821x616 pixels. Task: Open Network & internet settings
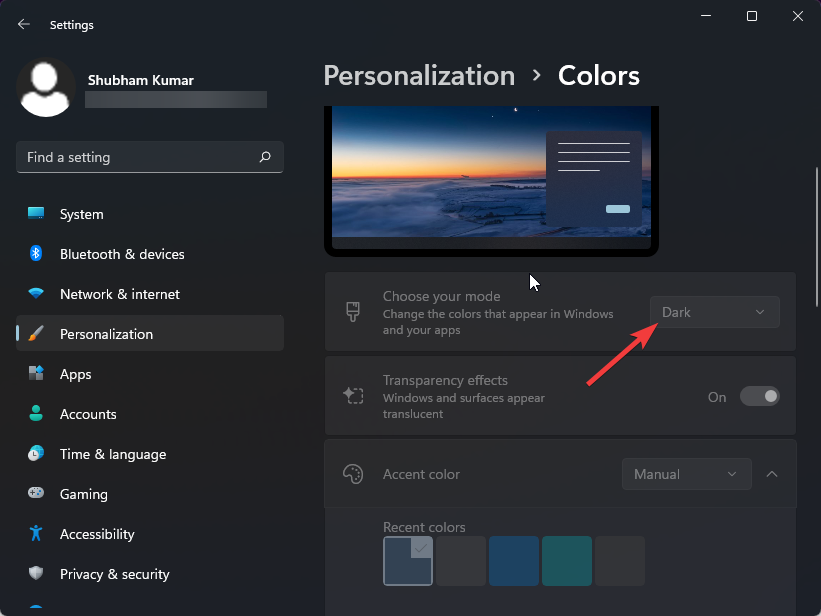[150, 294]
